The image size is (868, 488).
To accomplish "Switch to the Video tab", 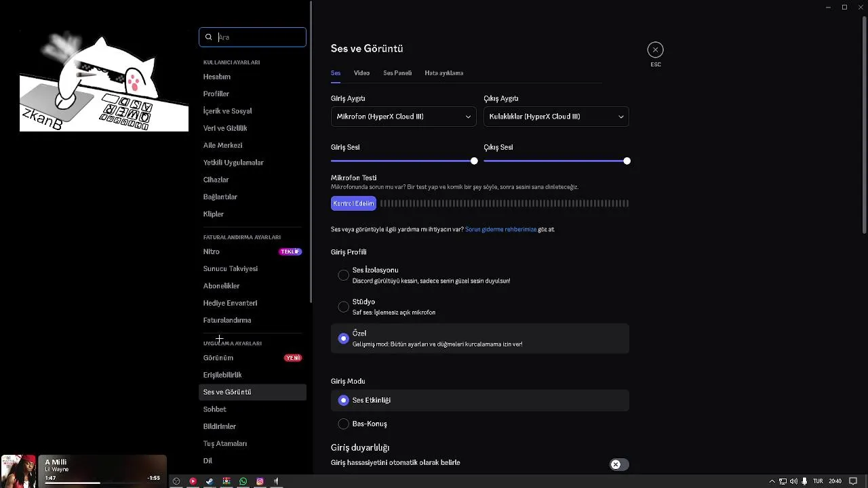I will [361, 73].
